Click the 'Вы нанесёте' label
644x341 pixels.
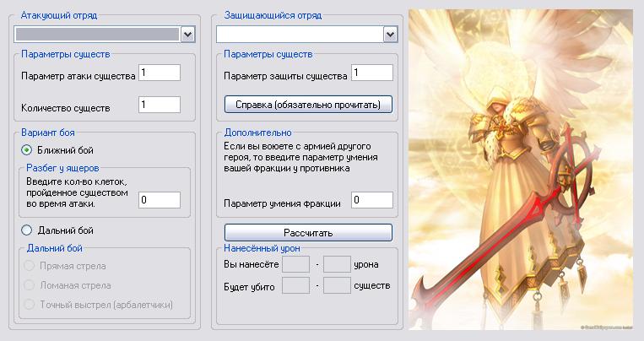click(252, 264)
